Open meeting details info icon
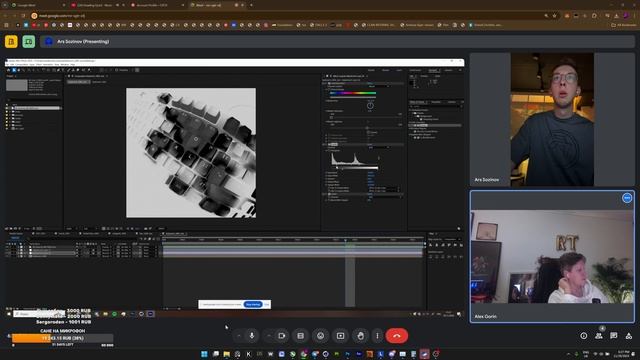Viewport: 640px width, 360px height. [584, 336]
